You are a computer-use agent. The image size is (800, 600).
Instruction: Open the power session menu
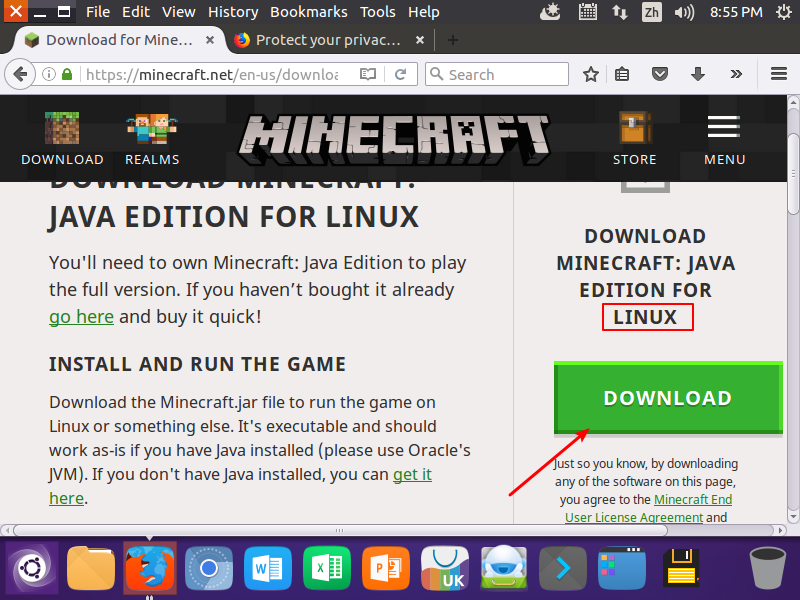click(784, 12)
